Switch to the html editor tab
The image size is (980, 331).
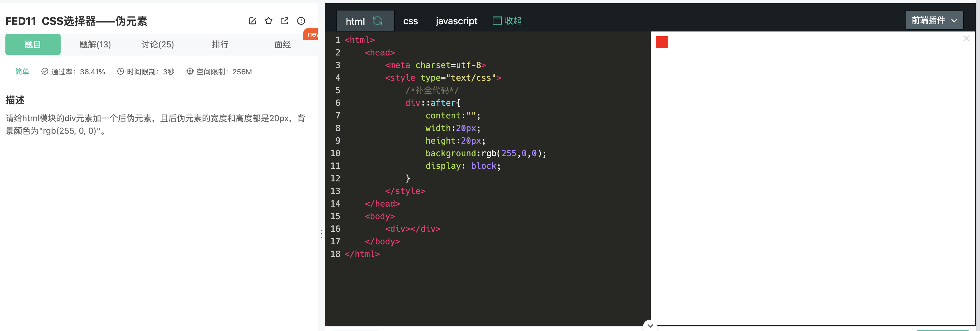[355, 21]
